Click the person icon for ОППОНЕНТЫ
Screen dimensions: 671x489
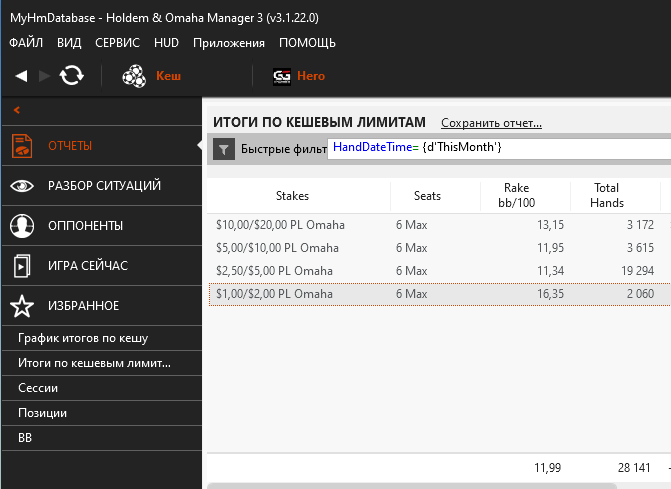(x=22, y=225)
